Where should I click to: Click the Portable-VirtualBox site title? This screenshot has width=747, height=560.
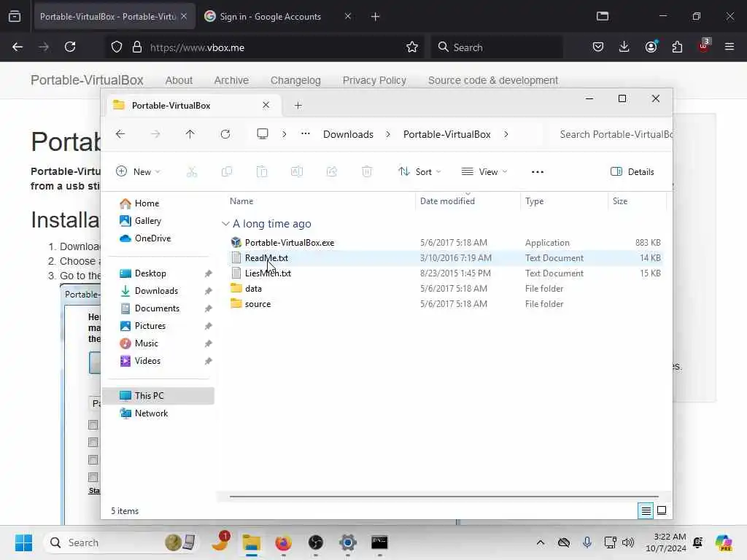[87, 80]
